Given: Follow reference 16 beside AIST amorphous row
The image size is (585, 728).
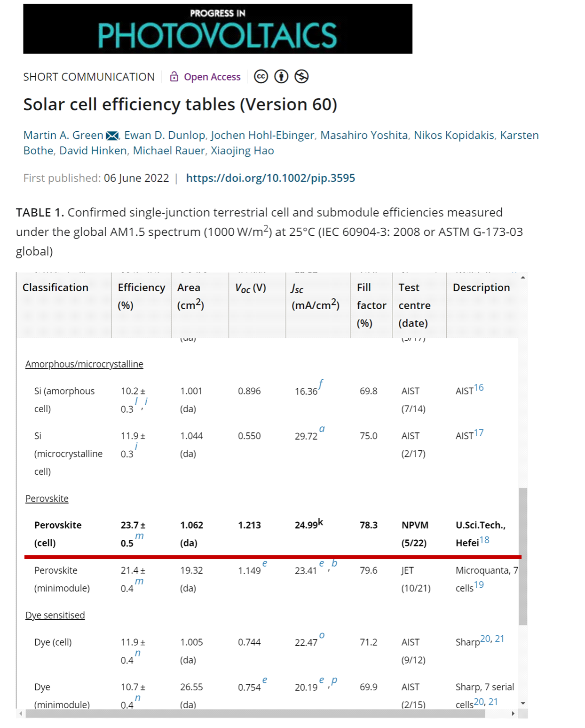Looking at the screenshot, I should coord(479,388).
